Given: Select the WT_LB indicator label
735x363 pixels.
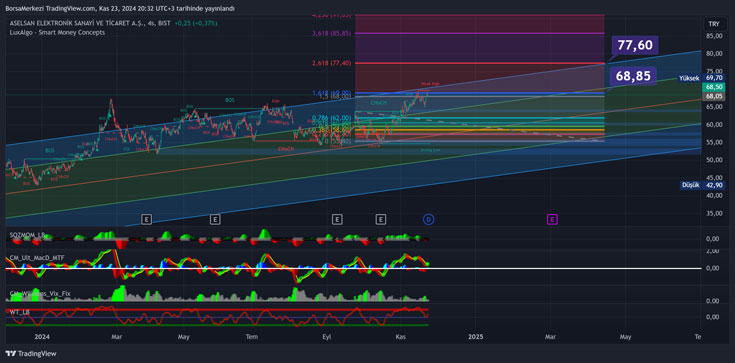Looking at the screenshot, I should [20, 311].
